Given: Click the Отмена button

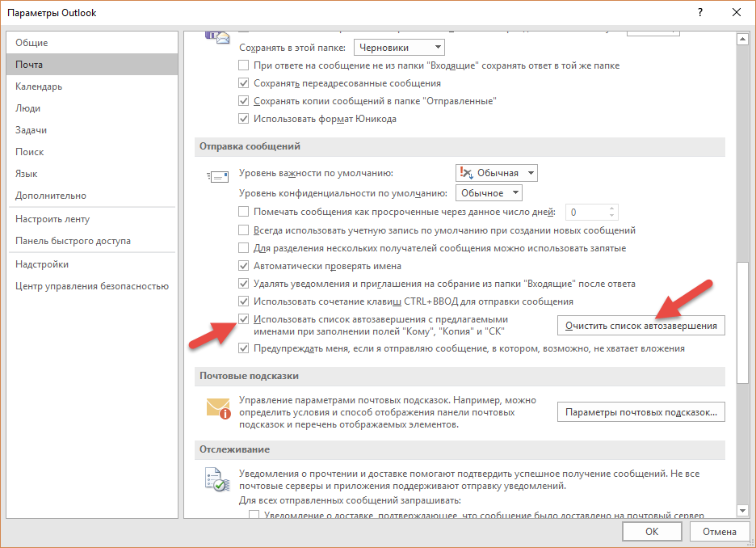Looking at the screenshot, I should [720, 532].
